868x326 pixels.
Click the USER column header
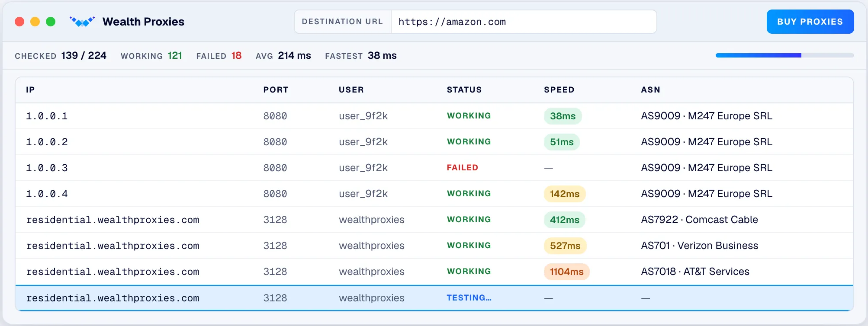[x=351, y=90]
